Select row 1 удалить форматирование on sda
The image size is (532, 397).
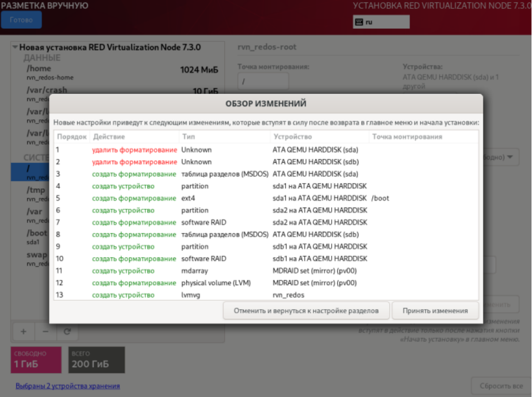[x=266, y=150]
